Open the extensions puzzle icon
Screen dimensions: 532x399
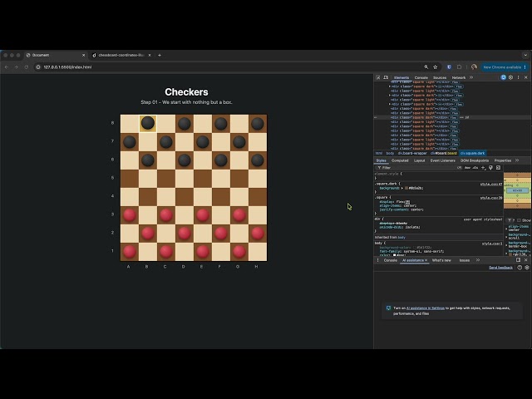point(459,67)
